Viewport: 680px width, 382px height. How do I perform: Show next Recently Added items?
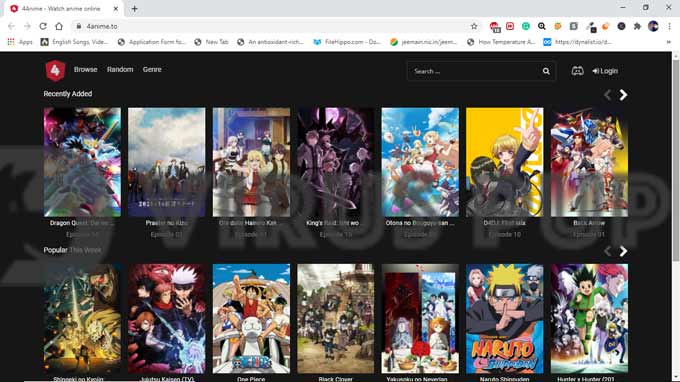(623, 95)
